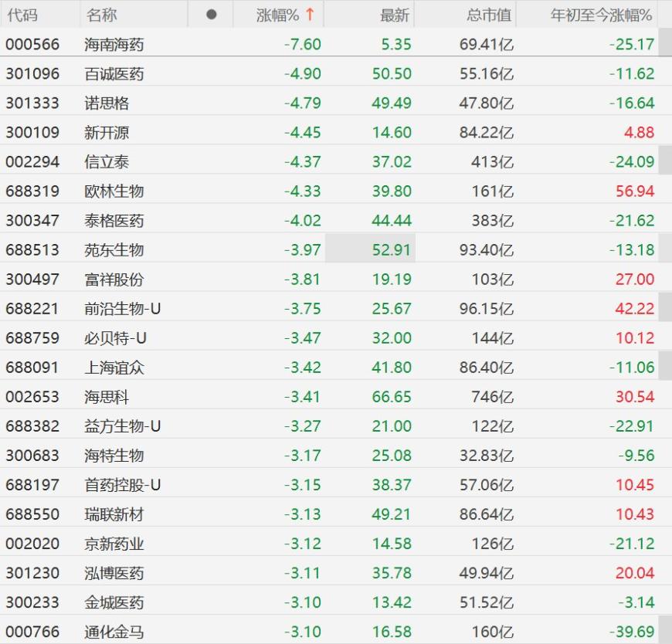Click market cap 126亿
The height and width of the screenshot is (644, 672).
(x=493, y=544)
